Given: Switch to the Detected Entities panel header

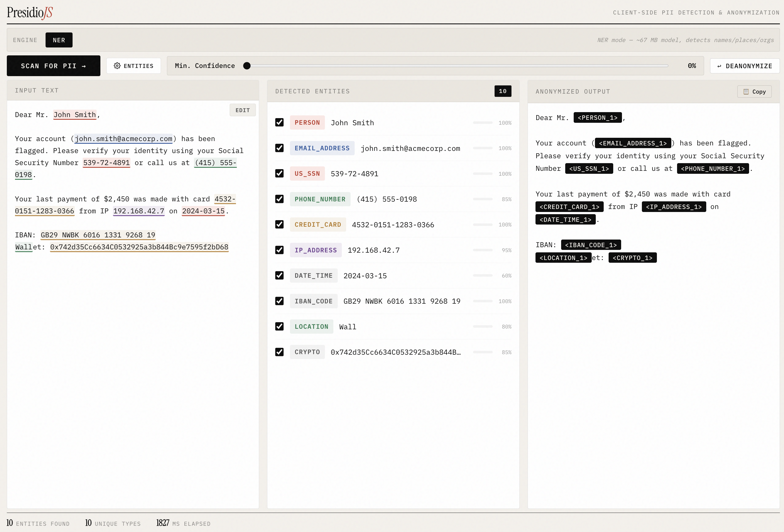Looking at the screenshot, I should [x=312, y=91].
